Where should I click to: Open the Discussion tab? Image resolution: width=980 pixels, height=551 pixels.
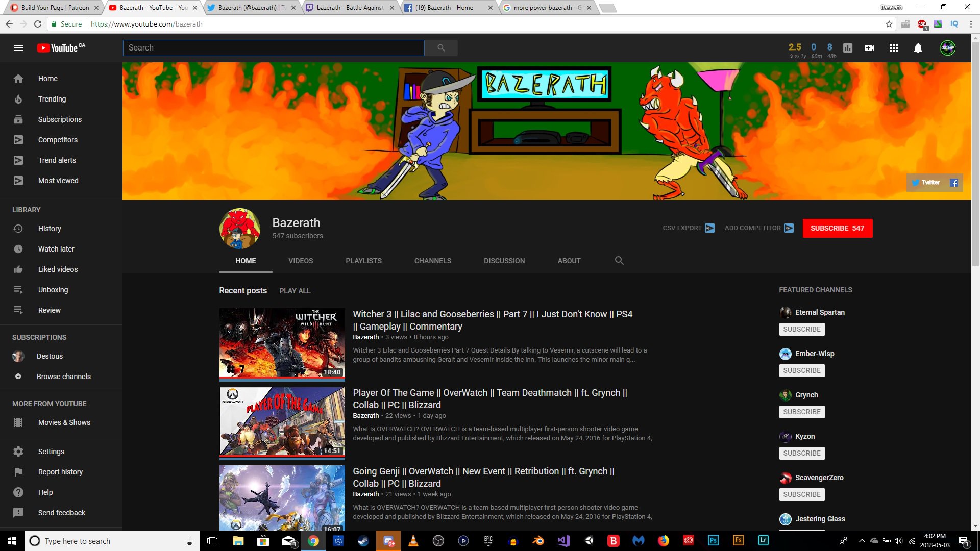(x=504, y=261)
